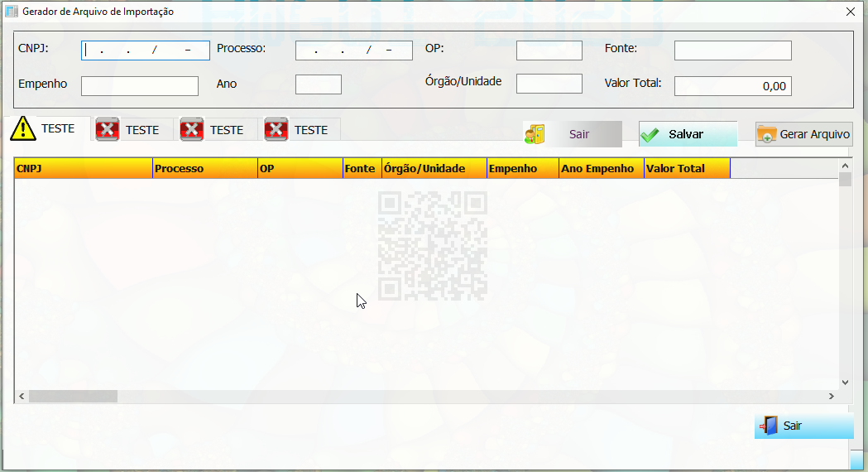
Task: Click the blue door icon on bottom Sair
Action: point(769,426)
